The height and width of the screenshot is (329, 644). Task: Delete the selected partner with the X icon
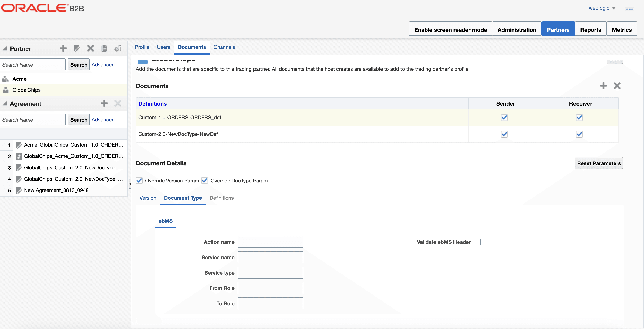91,48
